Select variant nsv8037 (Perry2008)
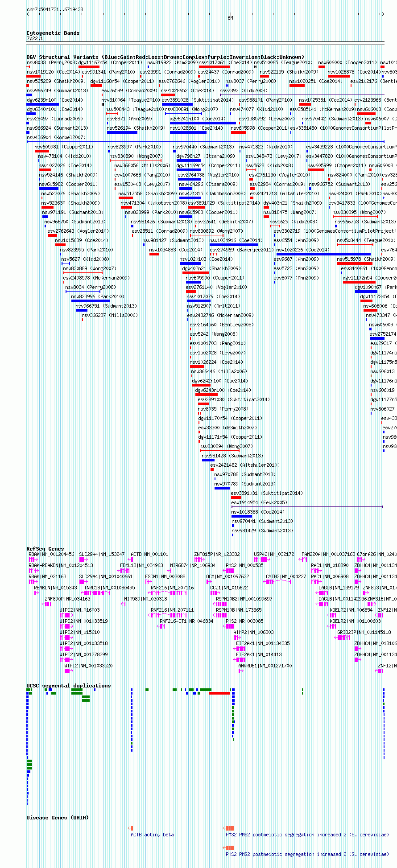397x868 pixels. coord(251,81)
